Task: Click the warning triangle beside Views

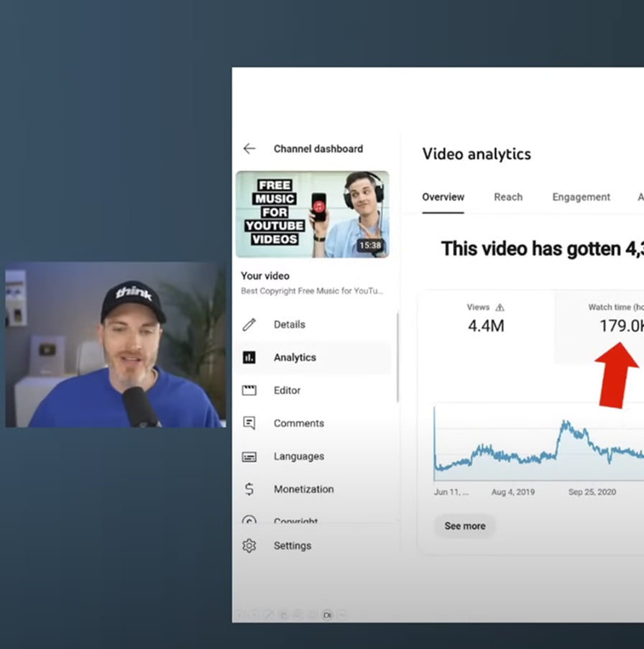Action: coord(500,308)
